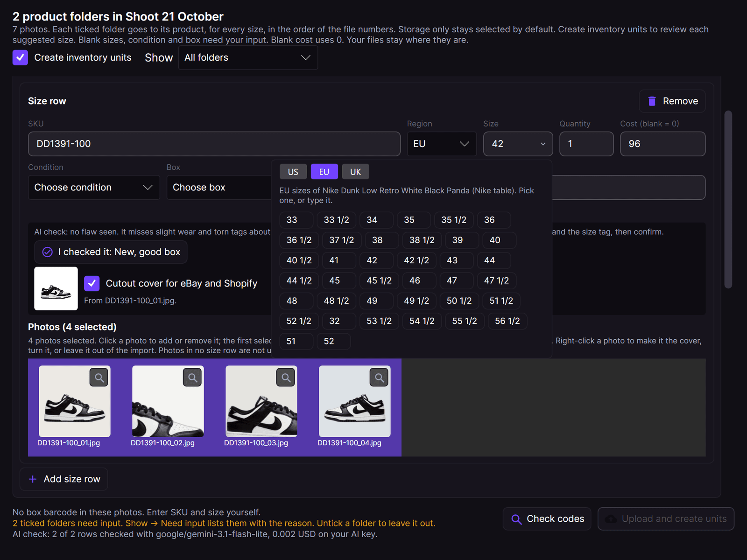
Task: Pick size 33 in the size chart
Action: coord(296,220)
